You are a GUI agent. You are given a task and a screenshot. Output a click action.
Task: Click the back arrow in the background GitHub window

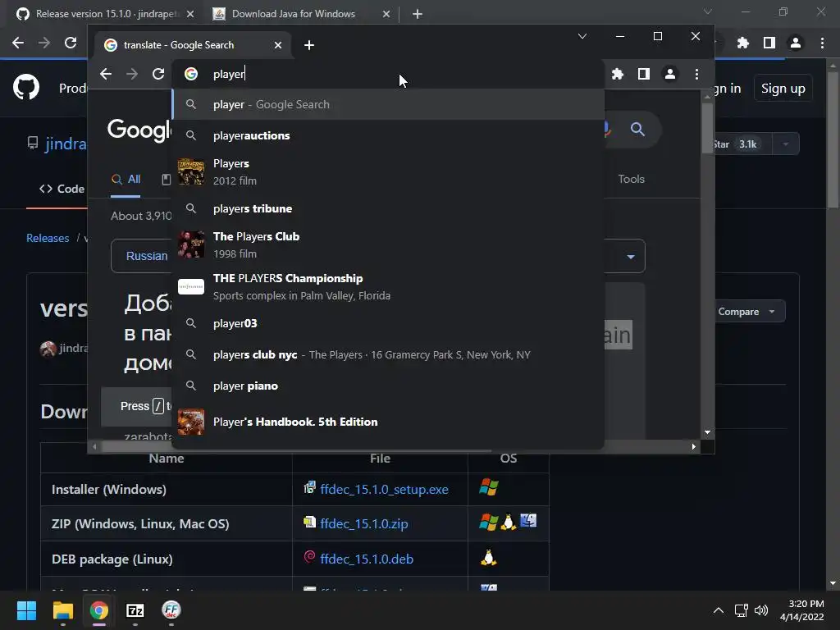[18, 43]
